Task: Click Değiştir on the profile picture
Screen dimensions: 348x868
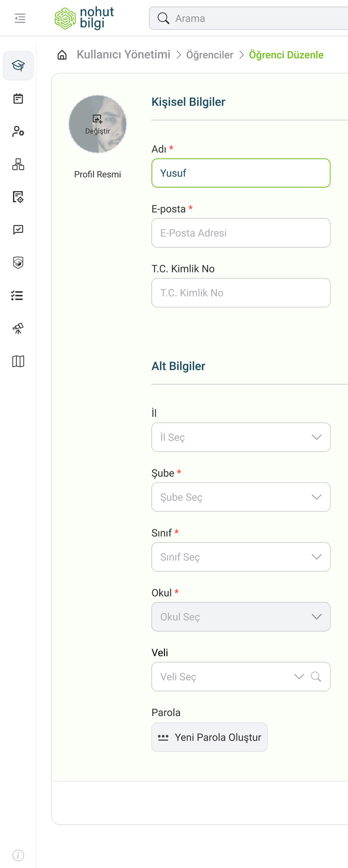Action: coord(97,125)
